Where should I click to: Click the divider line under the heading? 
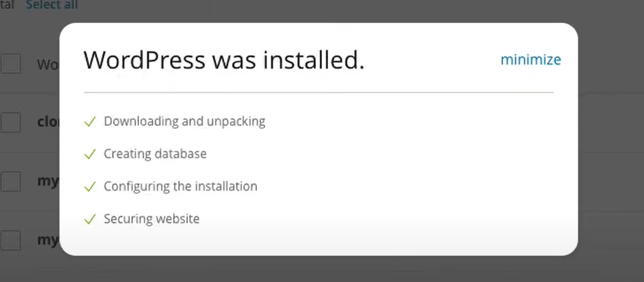319,92
